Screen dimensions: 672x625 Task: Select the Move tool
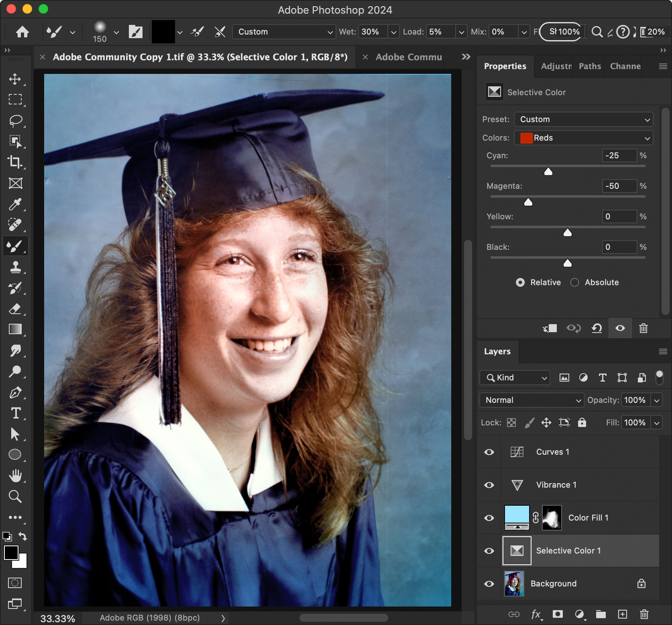pos(15,79)
